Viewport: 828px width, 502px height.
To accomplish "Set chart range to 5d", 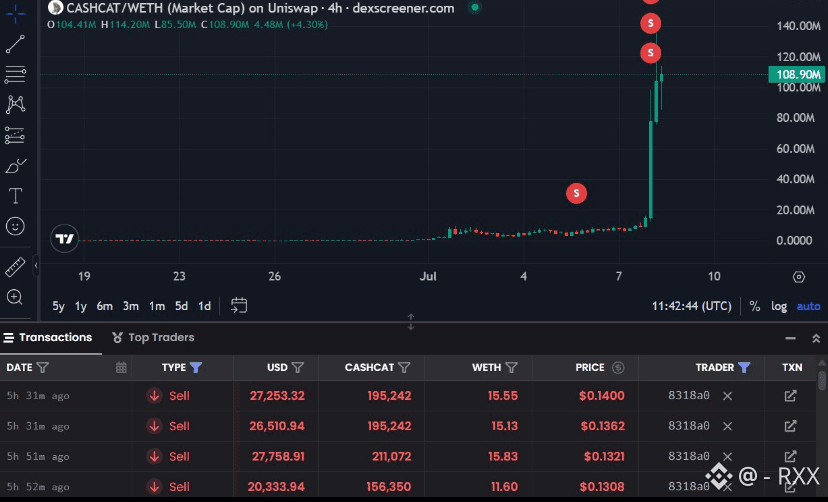I will (x=181, y=306).
